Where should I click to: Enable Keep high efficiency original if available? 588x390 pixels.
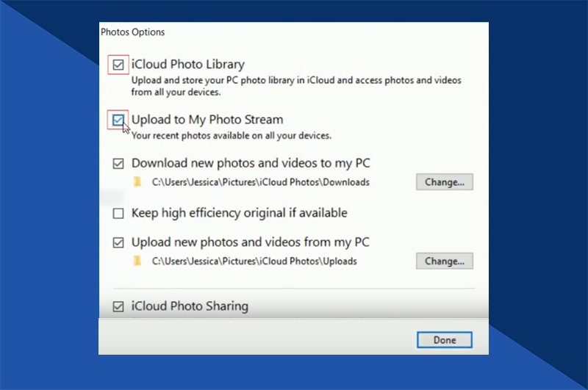(118, 214)
